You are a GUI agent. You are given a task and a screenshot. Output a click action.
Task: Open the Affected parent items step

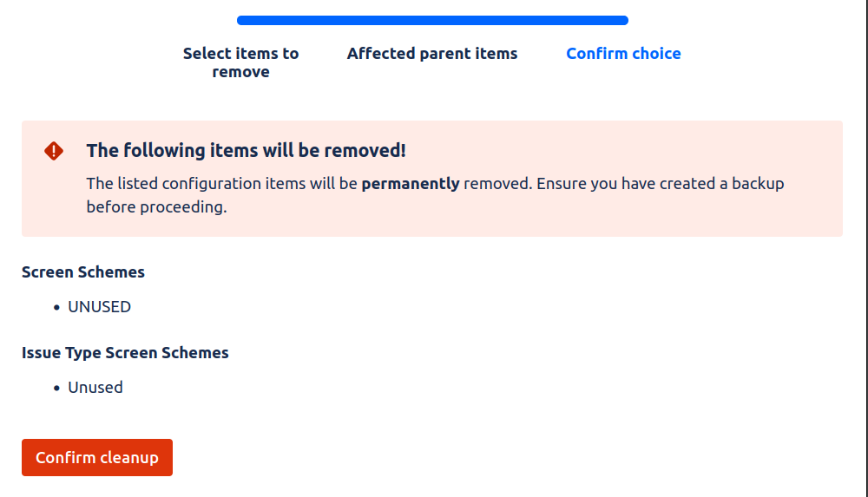tap(432, 54)
